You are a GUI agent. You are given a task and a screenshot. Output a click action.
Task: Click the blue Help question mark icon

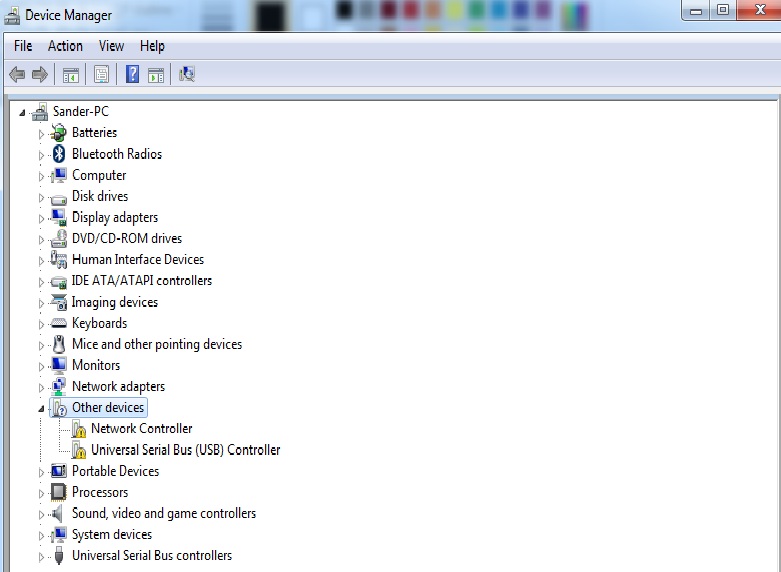(x=132, y=74)
